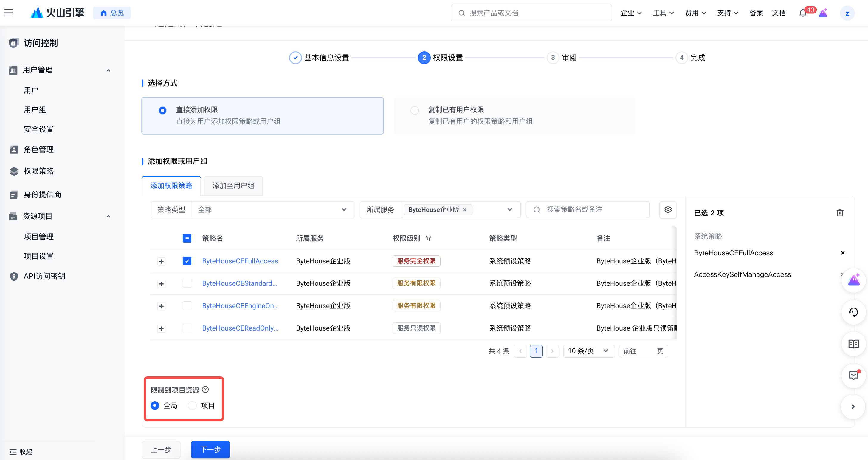This screenshot has height=460, width=868.
Task: Click trash icon to clear selected policies
Action: click(x=840, y=213)
